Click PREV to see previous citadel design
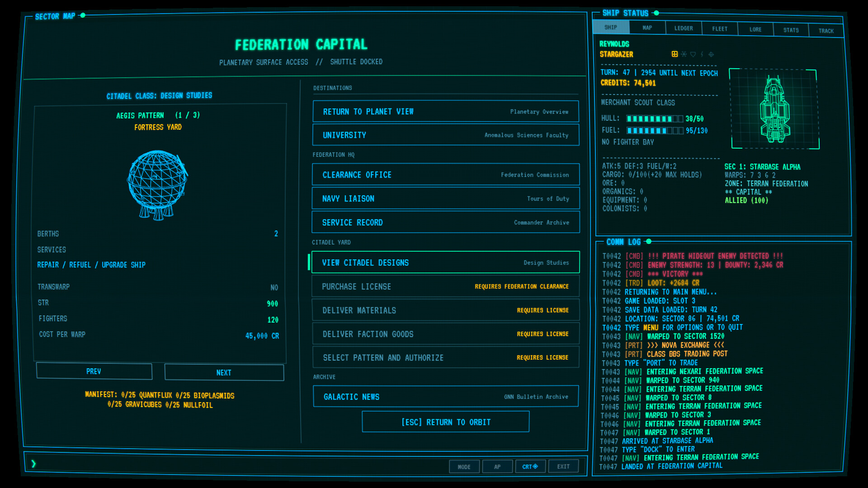This screenshot has width=868, height=488. 94,371
